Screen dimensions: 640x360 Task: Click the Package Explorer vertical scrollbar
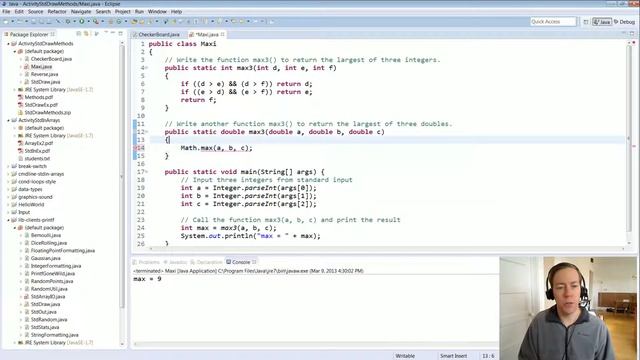click(122, 176)
